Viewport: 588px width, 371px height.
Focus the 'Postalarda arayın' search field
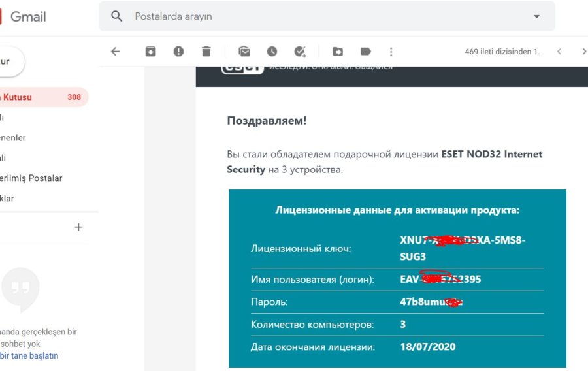tap(327, 16)
